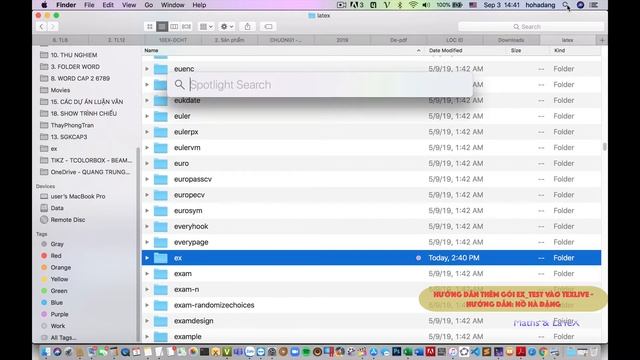Sort by the Date Modified column header
Viewport: 640px width, 360px height.
click(445, 50)
